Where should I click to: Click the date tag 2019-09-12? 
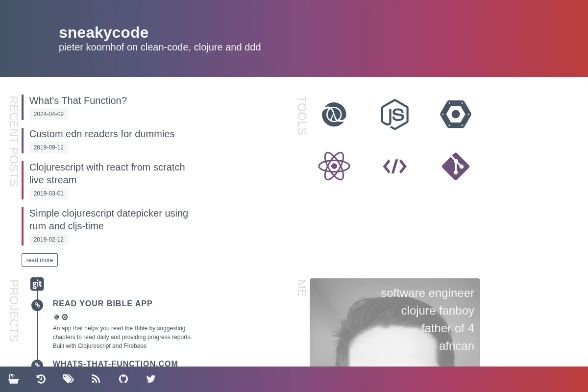tap(49, 147)
